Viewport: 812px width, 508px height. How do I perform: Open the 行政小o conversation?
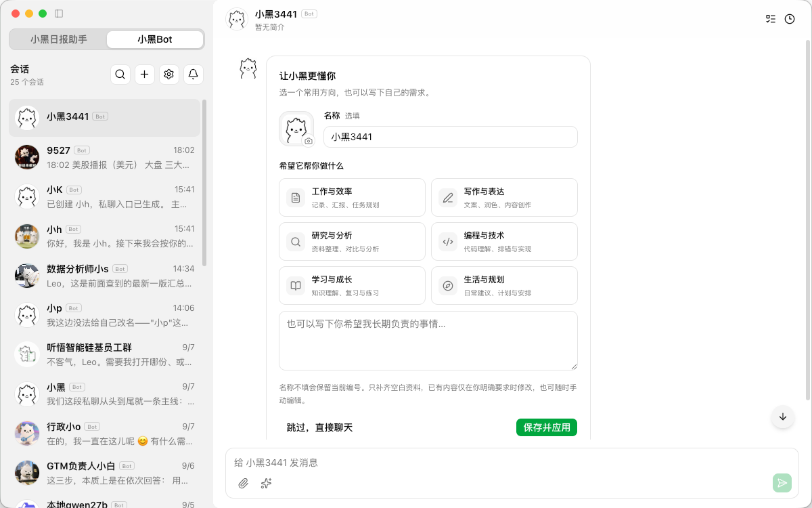104,433
